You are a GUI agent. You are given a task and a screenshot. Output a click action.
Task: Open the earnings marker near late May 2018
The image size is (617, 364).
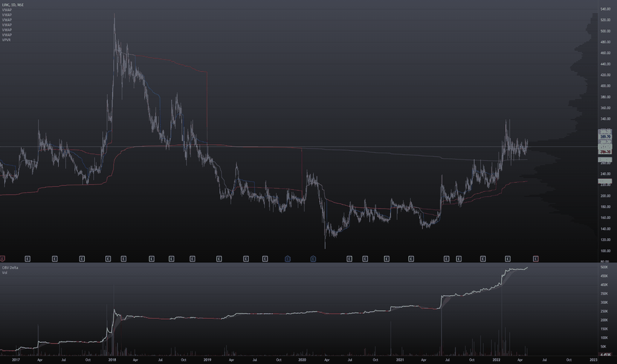pyautogui.click(x=152, y=259)
